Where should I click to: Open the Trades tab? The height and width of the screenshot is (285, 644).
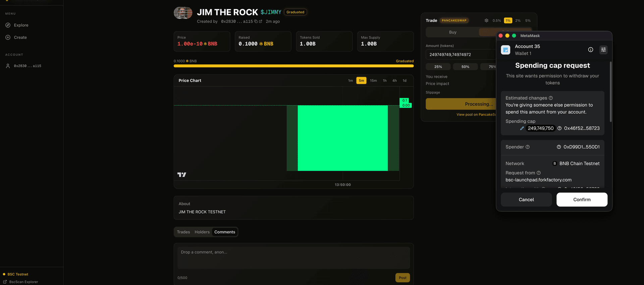[183, 232]
